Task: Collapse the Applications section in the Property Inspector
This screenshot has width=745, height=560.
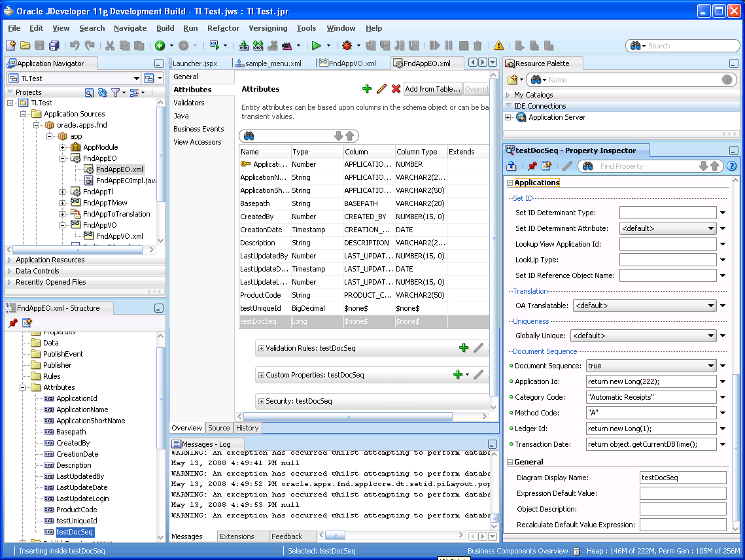Action: point(510,183)
